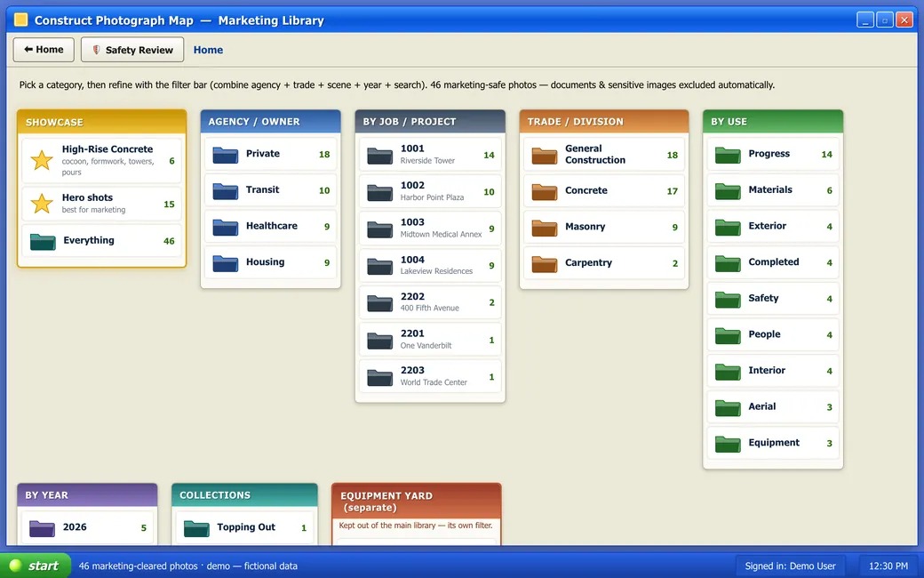Screen dimensions: 924x578
Task: Click the purple 2026 folder icon
Action: 42,528
